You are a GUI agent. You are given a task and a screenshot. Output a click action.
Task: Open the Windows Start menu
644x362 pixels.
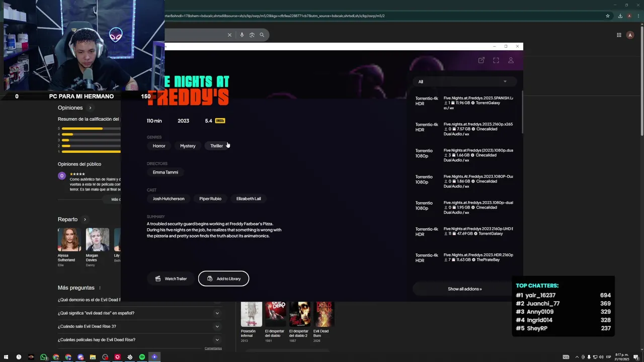click(6, 357)
